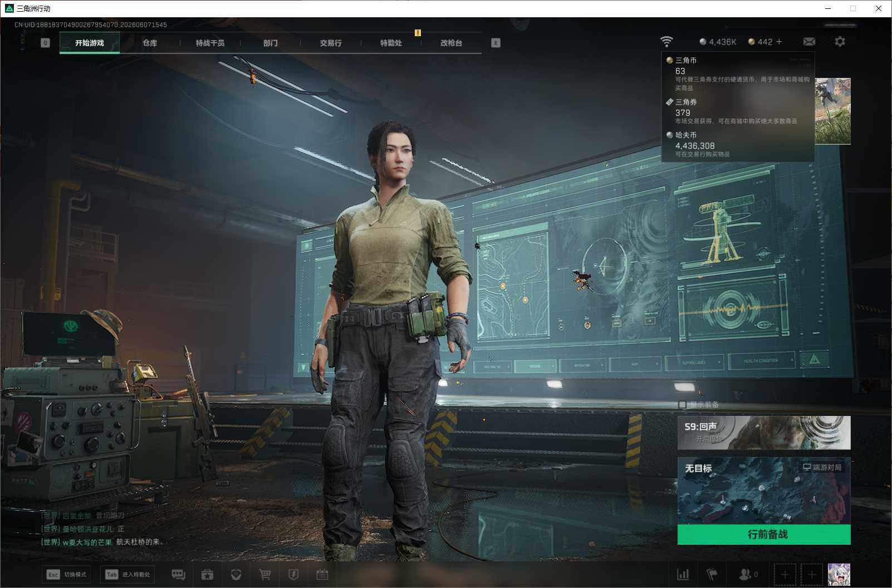The image size is (892, 588).
Task: Click the flags icon in bottom bar
Action: 712,574
